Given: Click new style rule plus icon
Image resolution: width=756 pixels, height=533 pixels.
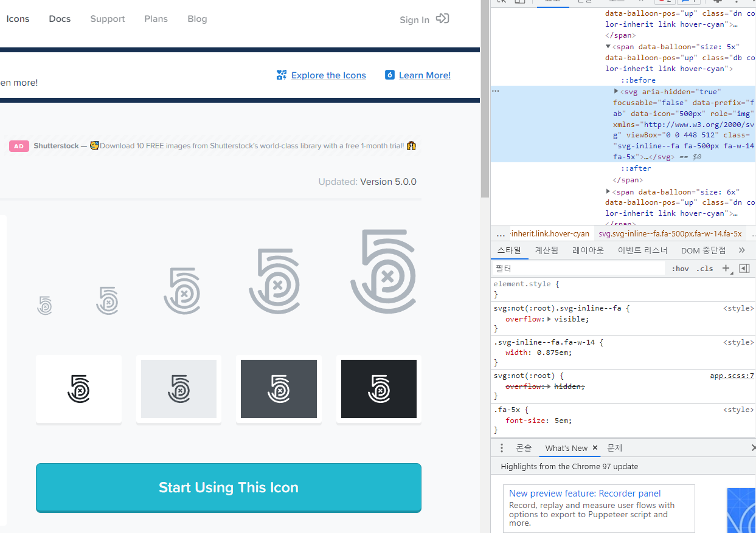Looking at the screenshot, I should [726, 268].
